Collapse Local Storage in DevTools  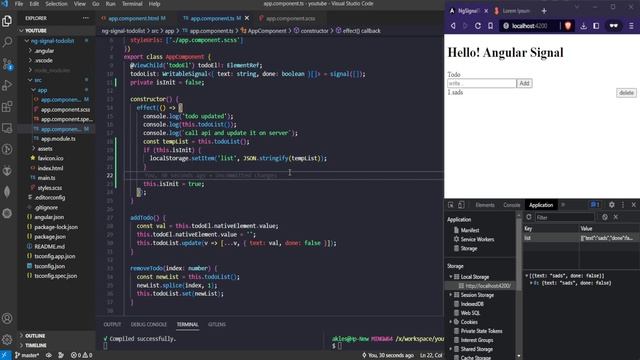(451, 277)
